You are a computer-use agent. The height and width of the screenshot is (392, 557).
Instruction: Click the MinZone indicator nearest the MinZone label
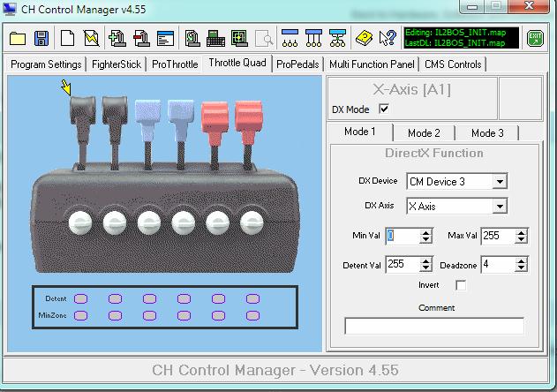80,315
